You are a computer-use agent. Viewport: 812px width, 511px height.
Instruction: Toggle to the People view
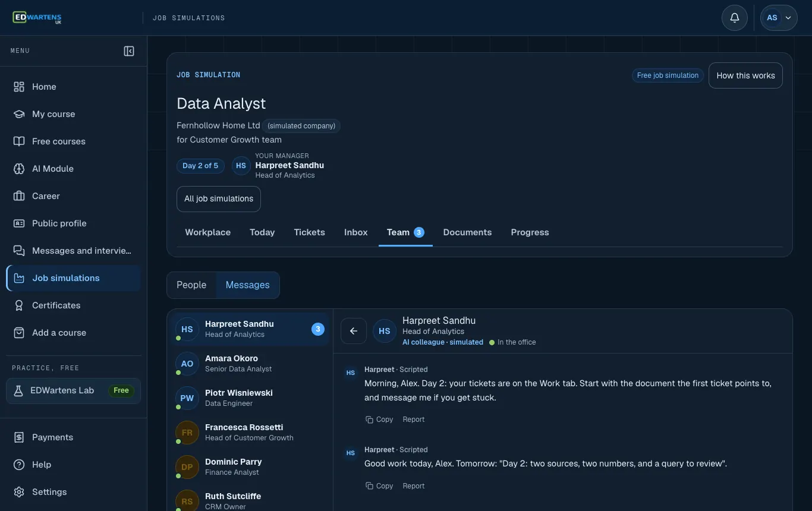191,285
